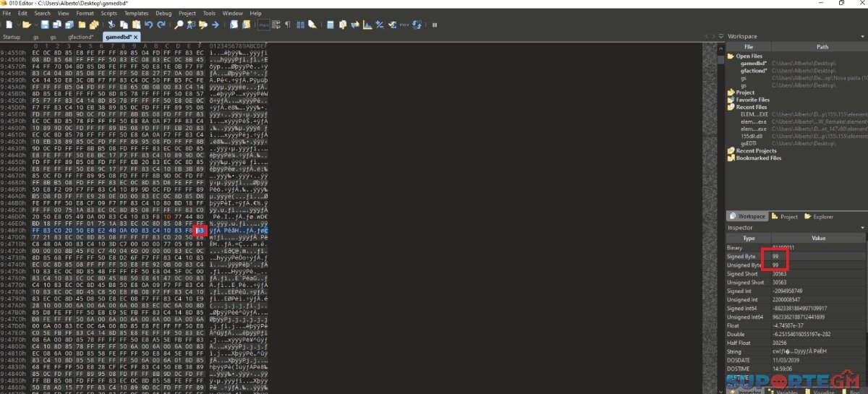
Task: Click the Type column header in Inspector
Action: [749, 238]
